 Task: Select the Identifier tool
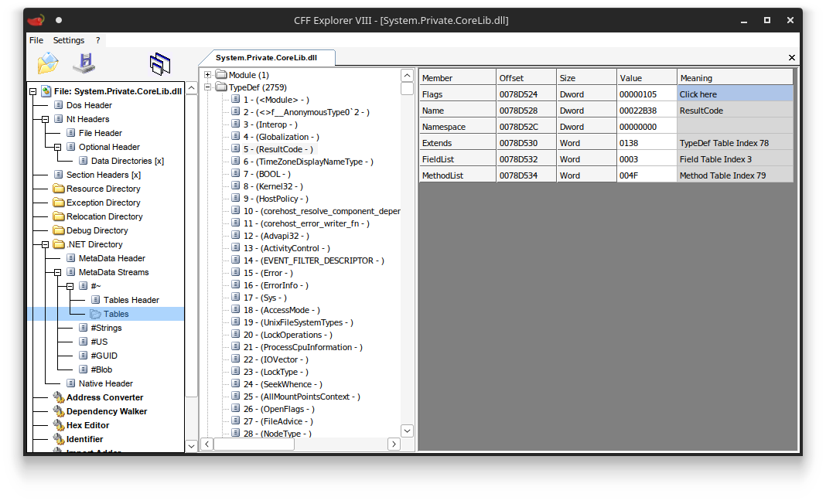84,439
